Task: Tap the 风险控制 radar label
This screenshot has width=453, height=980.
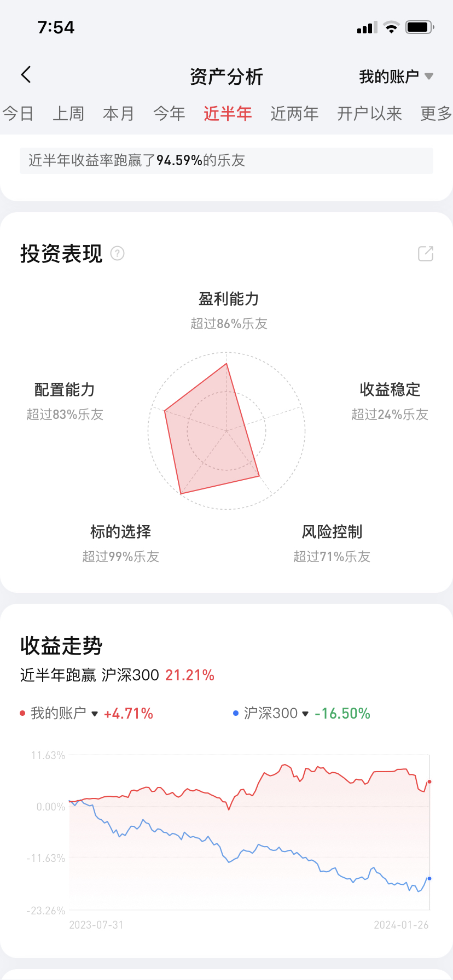Action: tap(332, 532)
